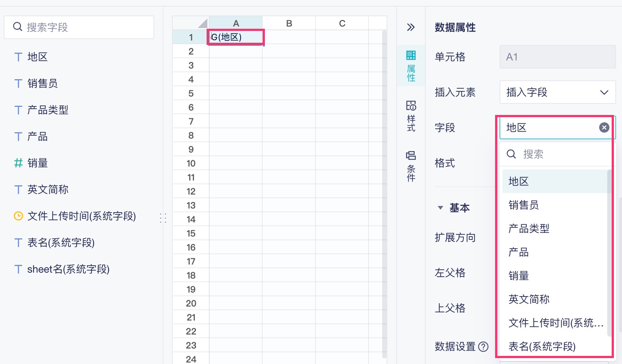Select the 销量 numeric field in list
This screenshot has width=622, height=364.
coord(38,163)
